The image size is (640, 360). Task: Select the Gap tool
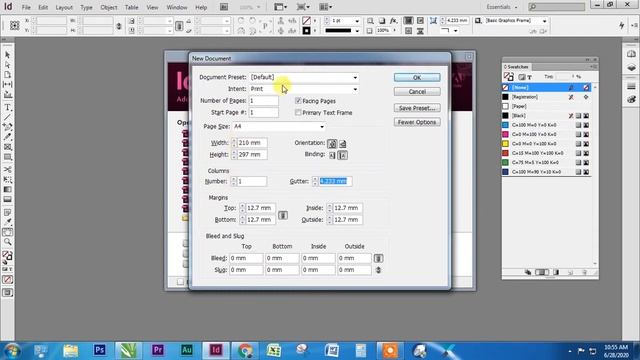pos(7,84)
